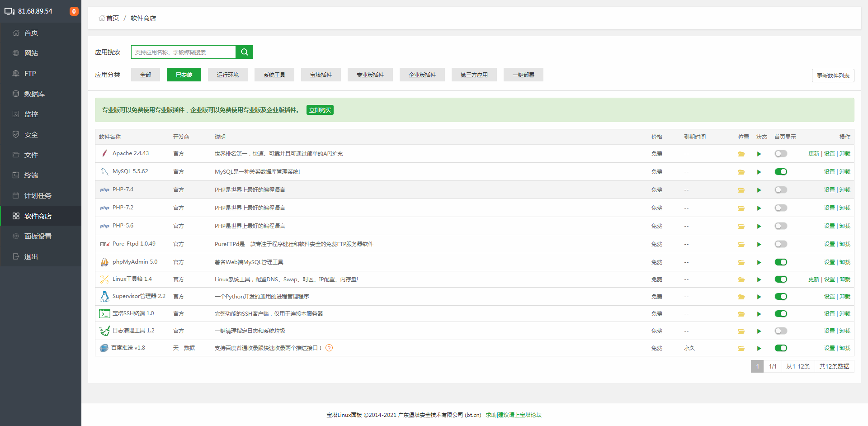Image resolution: width=868 pixels, height=426 pixels.
Task: Enable homepage display for Apache 2.4.43
Action: tap(781, 154)
